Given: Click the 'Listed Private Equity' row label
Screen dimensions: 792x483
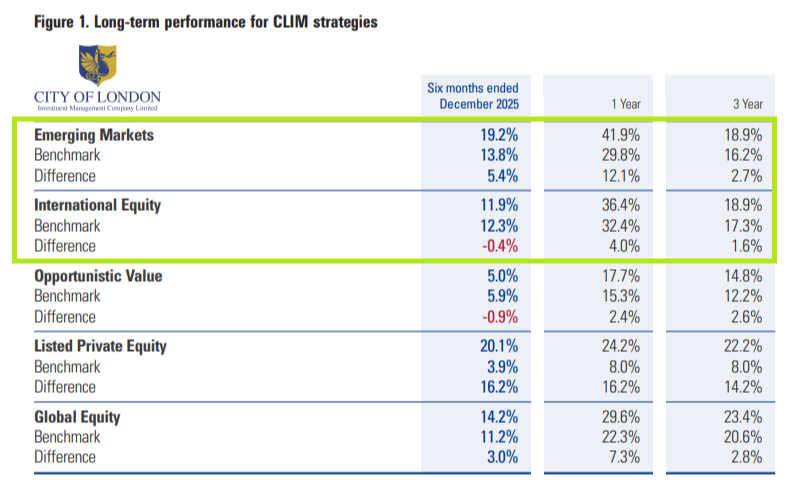Looking at the screenshot, I should 100,347.
